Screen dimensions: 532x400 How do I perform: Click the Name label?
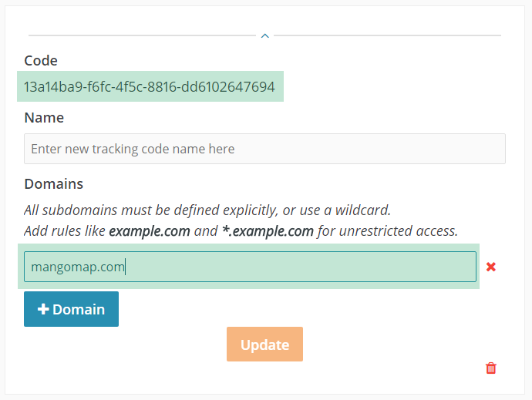(x=44, y=118)
